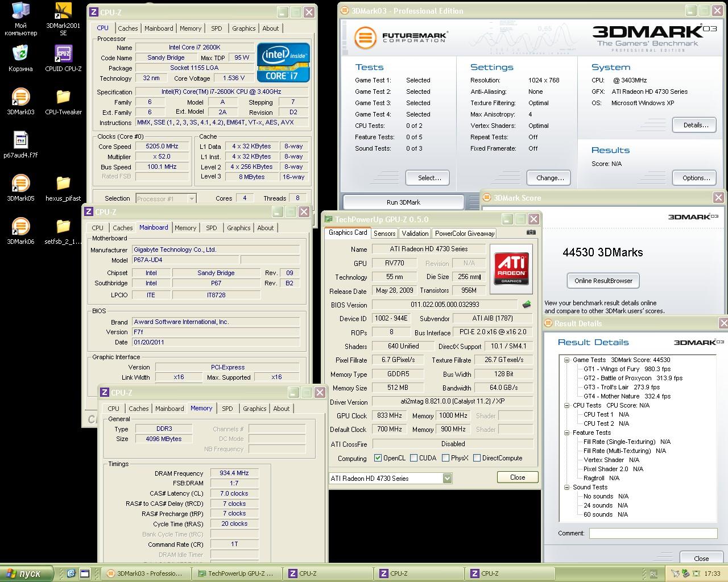Select the hexus_pifast folder icon
The image size is (728, 582).
tap(63, 188)
